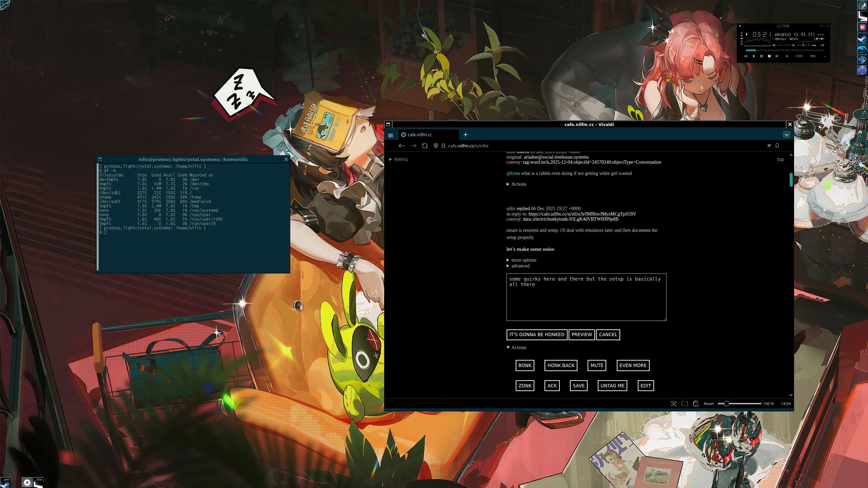Launch Steam from the right dock

pos(862,38)
